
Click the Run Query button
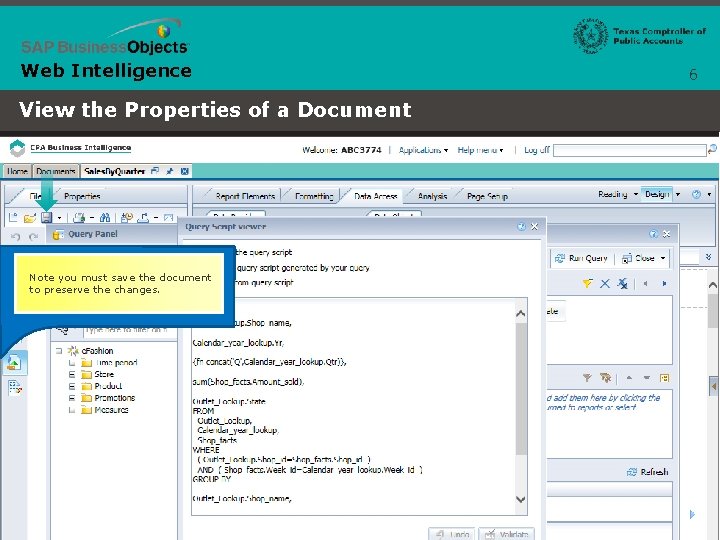(x=581, y=258)
